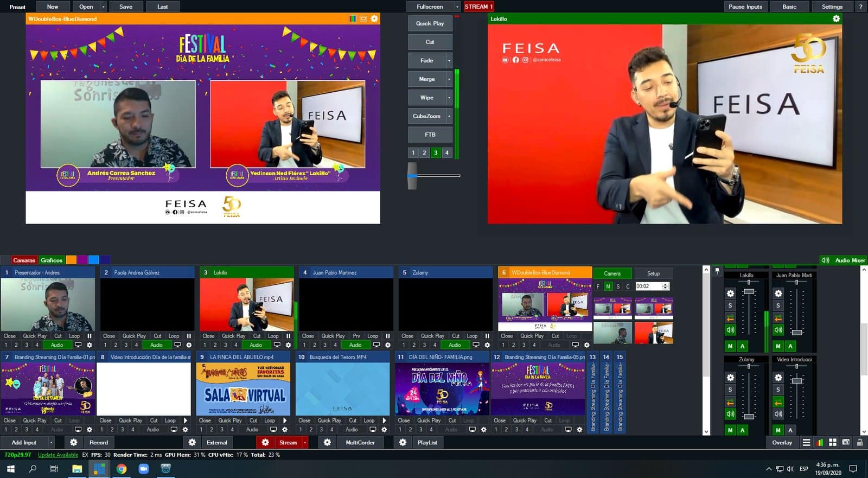868x478 pixels.
Task: Expand the Open preset dropdown arrow
Action: tap(103, 7)
